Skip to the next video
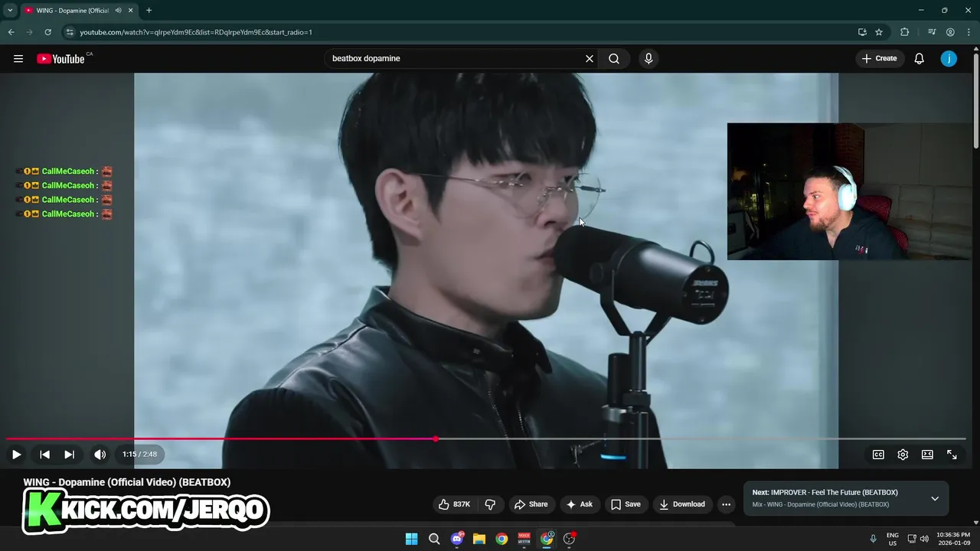980x551 pixels. [x=69, y=455]
